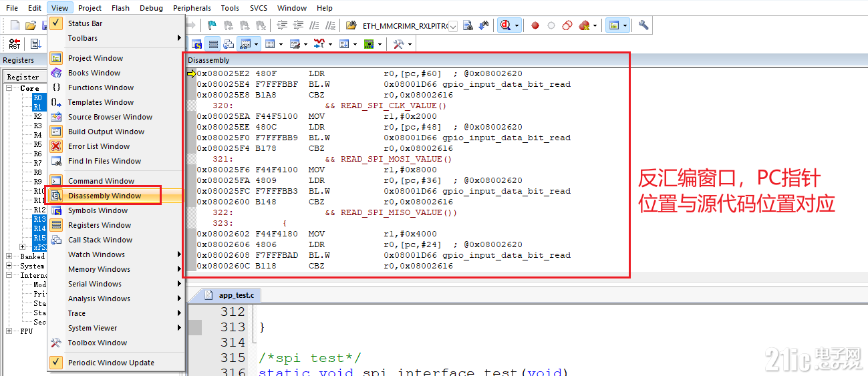This screenshot has width=868, height=376.
Task: Create a new file from the toolbar
Action: click(15, 25)
